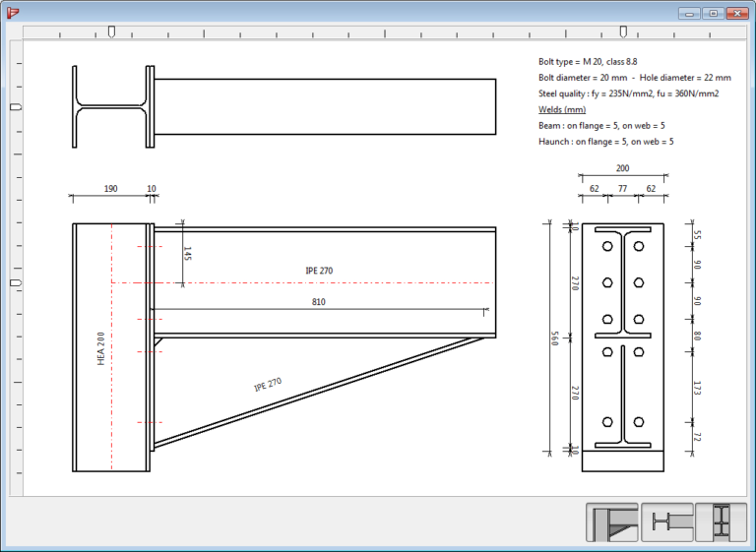Image resolution: width=756 pixels, height=552 pixels.
Task: Click the Steel quality specification line
Action: (628, 93)
